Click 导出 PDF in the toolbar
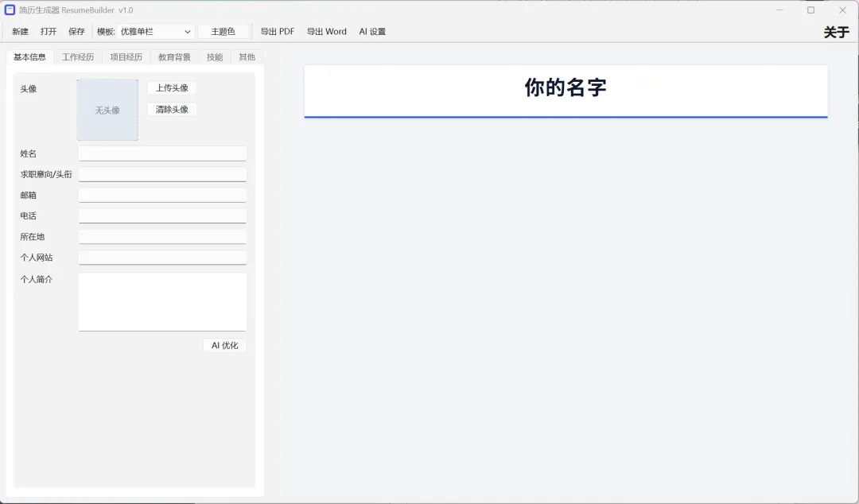This screenshot has height=504, width=859. click(278, 32)
